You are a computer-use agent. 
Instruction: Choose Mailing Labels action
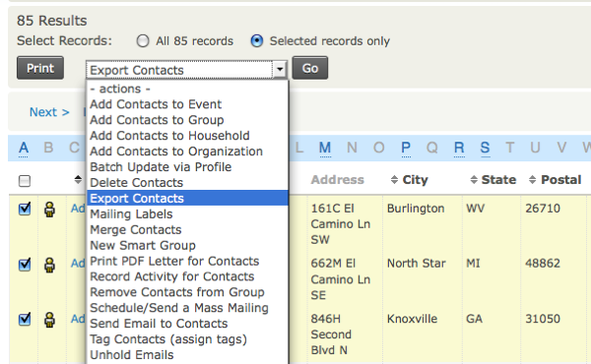(188, 214)
